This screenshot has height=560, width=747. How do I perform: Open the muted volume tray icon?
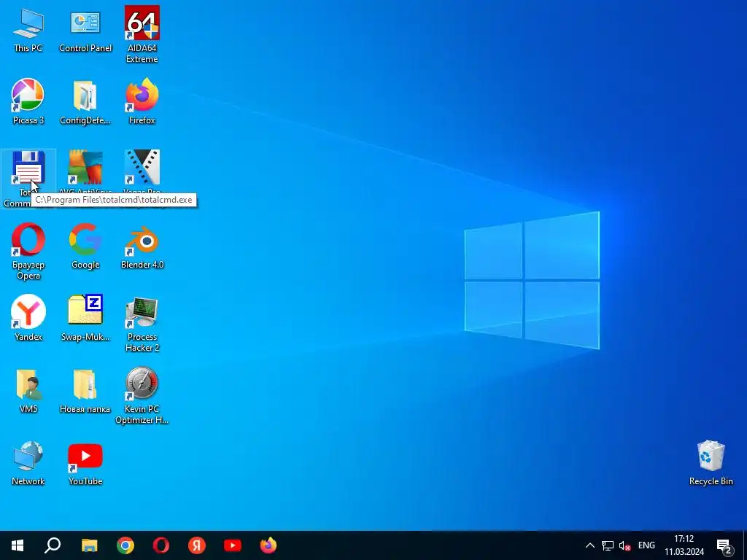click(624, 545)
